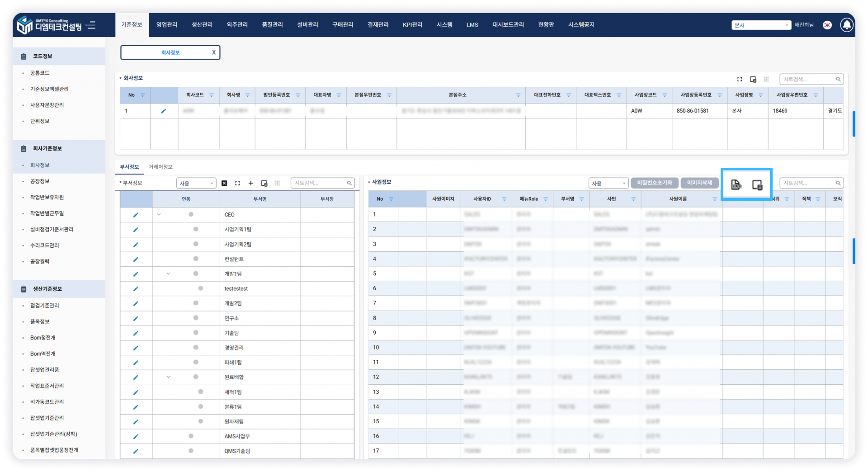Edit the 경영관리 department row
This screenshot has width=868, height=472.
tap(136, 348)
